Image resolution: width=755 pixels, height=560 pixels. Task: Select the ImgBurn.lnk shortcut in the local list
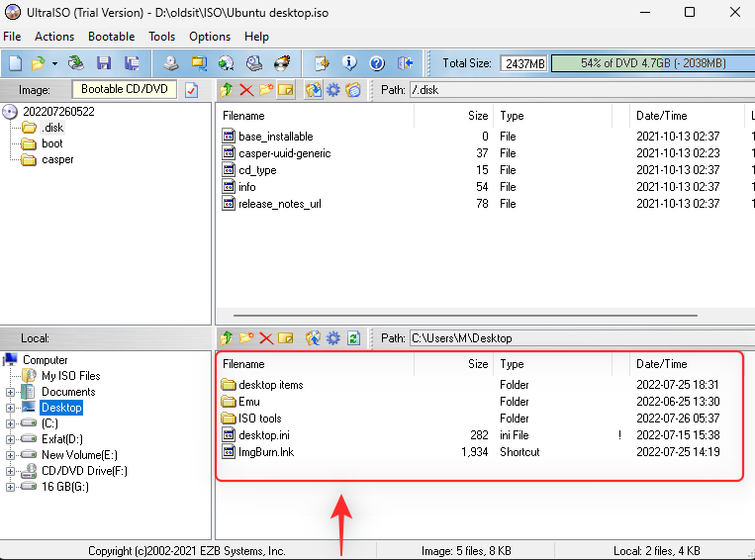click(266, 452)
